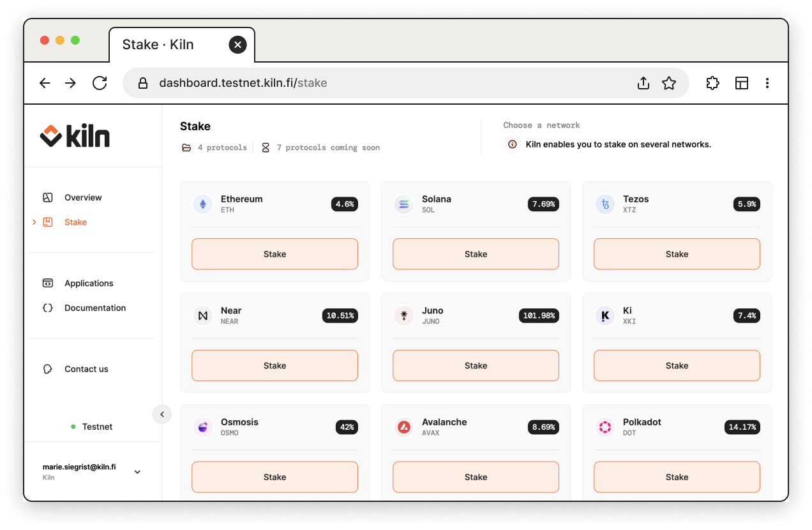The width and height of the screenshot is (812, 530).
Task: Click the Stake button for Tezos
Action: point(677,254)
